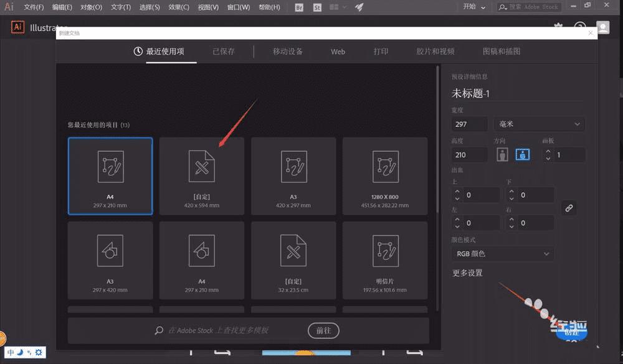Switch to the Web tab
The width and height of the screenshot is (623, 364).
click(x=338, y=52)
